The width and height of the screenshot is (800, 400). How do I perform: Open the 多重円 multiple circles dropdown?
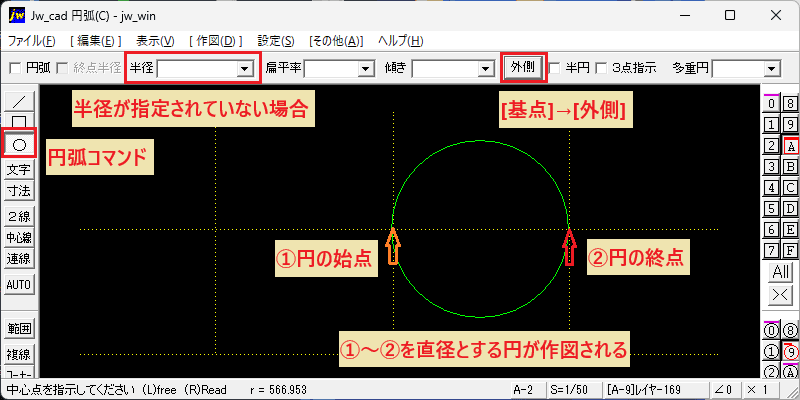771,68
